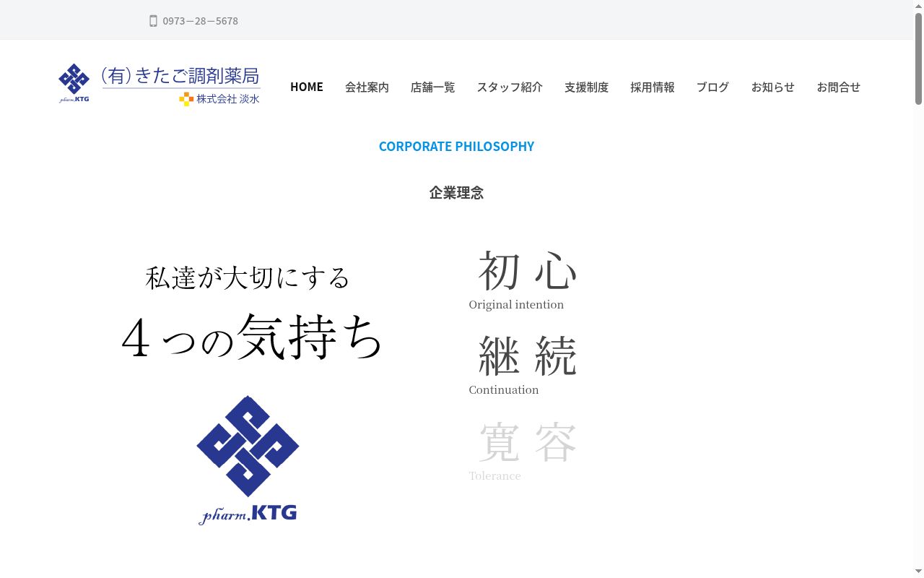924x578 pixels.
Task: Open the 支援制度 menu item
Action: click(x=586, y=87)
